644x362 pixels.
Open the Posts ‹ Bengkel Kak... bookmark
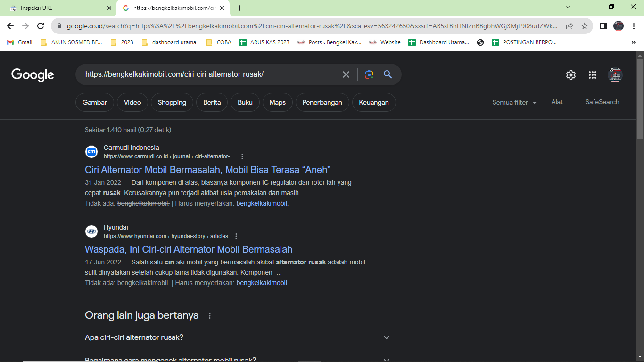coord(330,42)
